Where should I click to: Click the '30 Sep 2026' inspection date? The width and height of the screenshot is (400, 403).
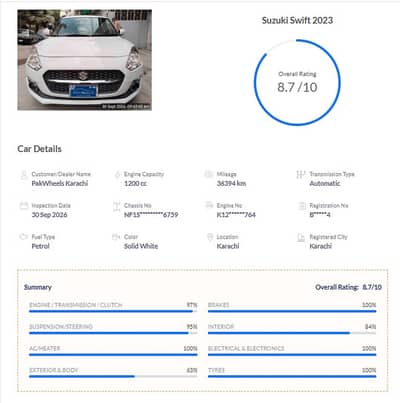49,215
